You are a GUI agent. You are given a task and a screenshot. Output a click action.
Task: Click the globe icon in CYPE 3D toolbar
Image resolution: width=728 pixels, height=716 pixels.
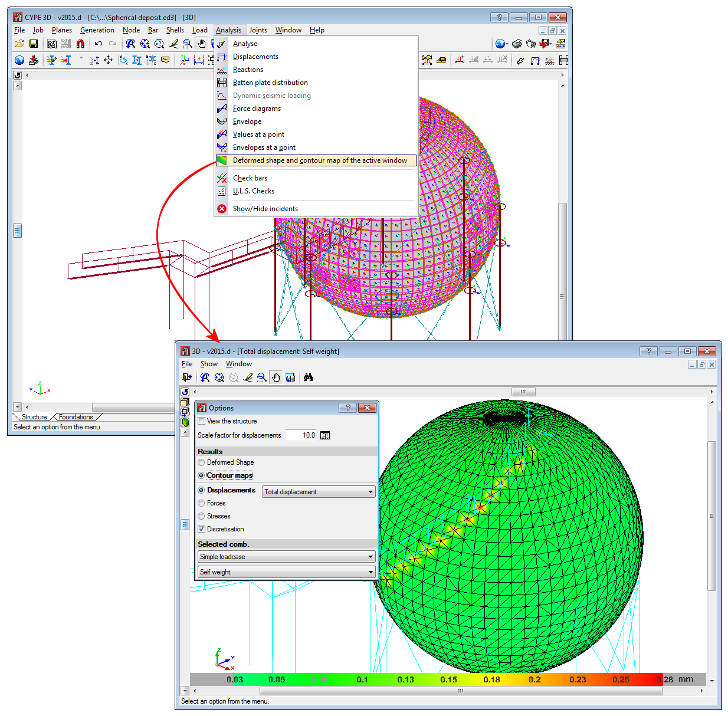[500, 44]
